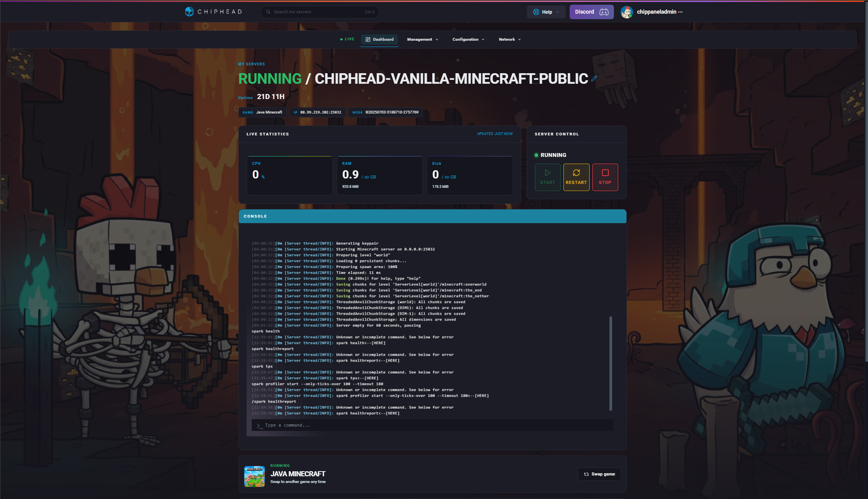
Task: Click the Chiphead skull logo icon
Action: 189,12
